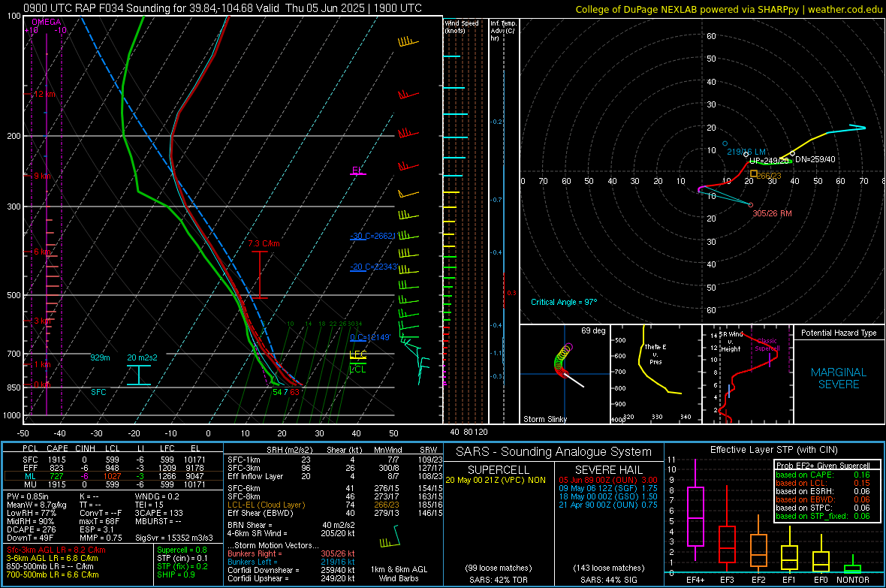Click the Critical Angle = 97° text
The image size is (886, 588).
(x=564, y=302)
